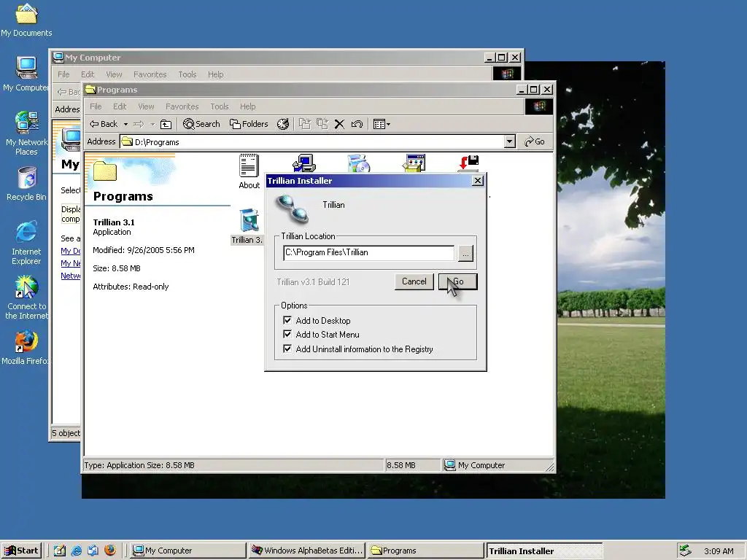Select the CD installer icon in Programs folder
Viewport: 747px width, 560px height.
(359, 163)
